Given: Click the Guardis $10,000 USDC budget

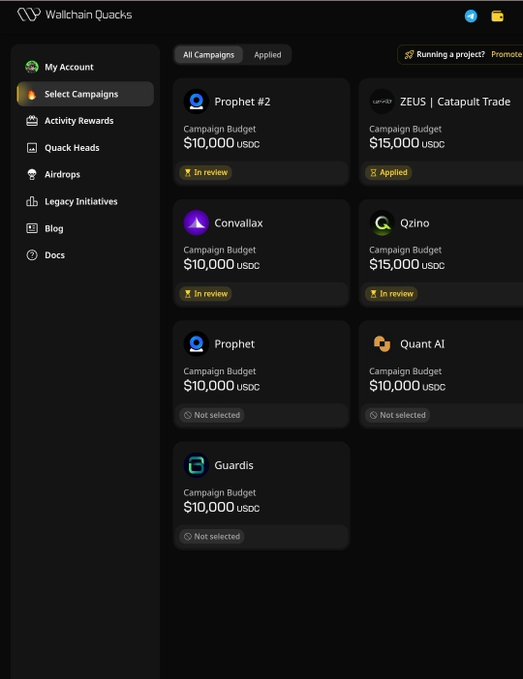Looking at the screenshot, I should point(221,507).
